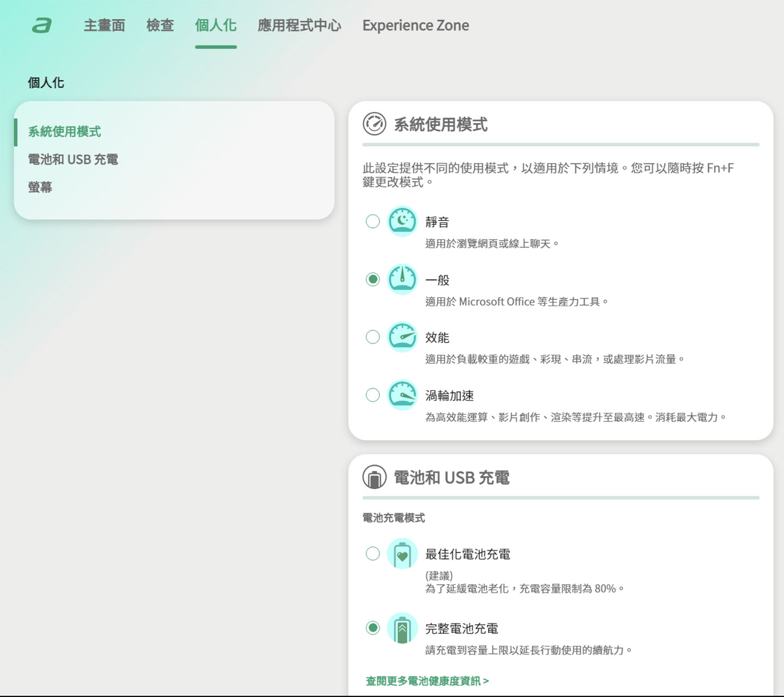The width and height of the screenshot is (784, 697).
Task: Select 螢幕 in the sidebar list
Action: (x=40, y=187)
